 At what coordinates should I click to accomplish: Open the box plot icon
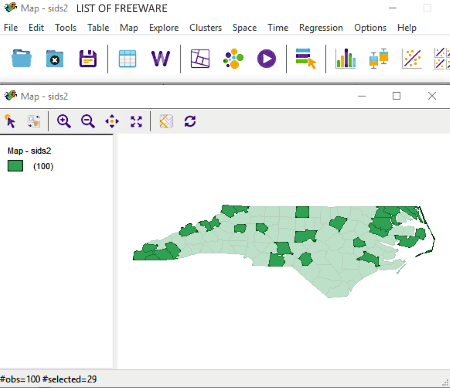[x=379, y=59]
